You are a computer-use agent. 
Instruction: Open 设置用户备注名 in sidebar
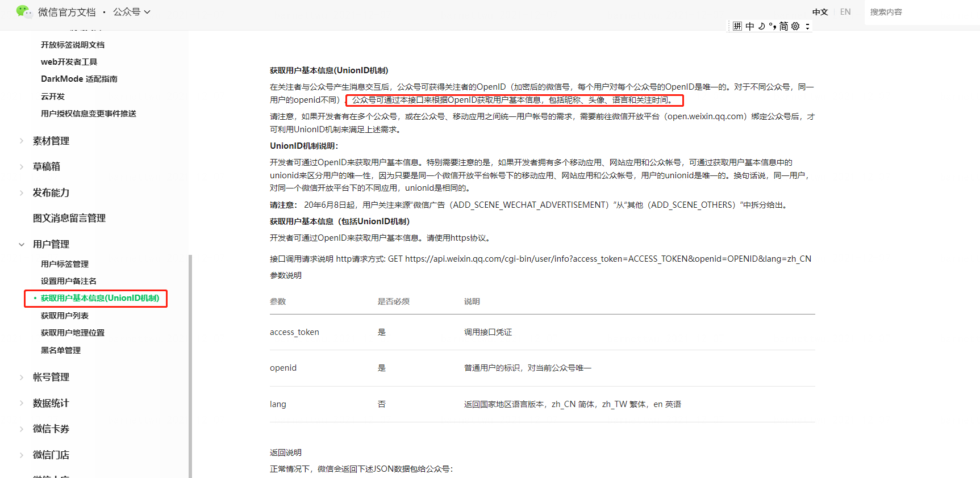click(x=69, y=281)
